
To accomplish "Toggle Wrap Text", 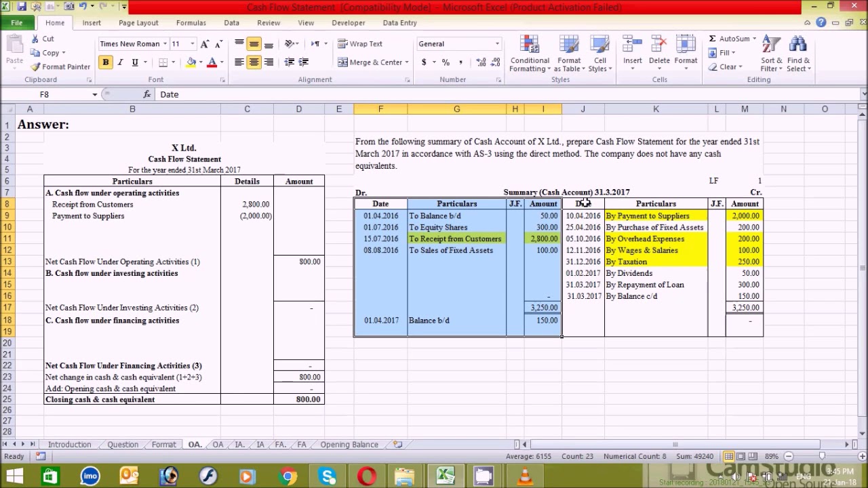I will 360,44.
